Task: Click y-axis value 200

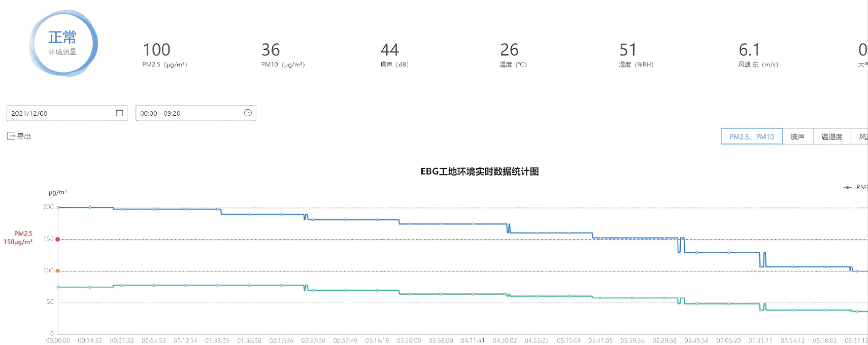Action: [48, 207]
